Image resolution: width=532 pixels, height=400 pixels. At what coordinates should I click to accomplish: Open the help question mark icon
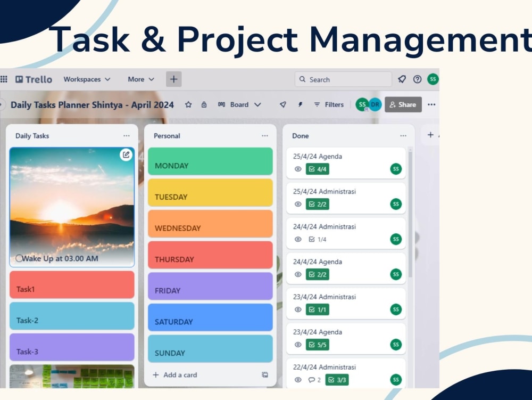417,79
